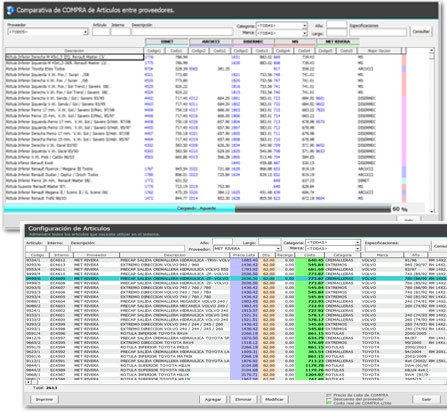447x412 pixels.
Task: Open the Categoria dropdown in Comparativa window
Action: [x=305, y=26]
